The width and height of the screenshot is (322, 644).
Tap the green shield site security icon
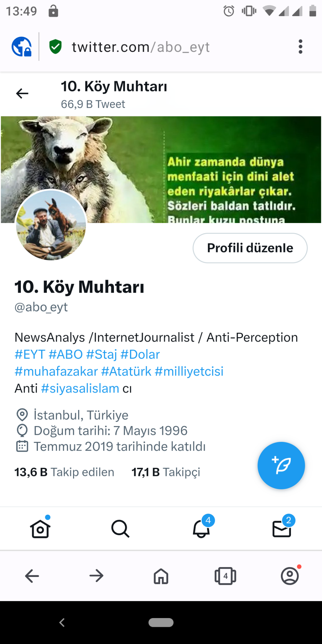pos(55,46)
